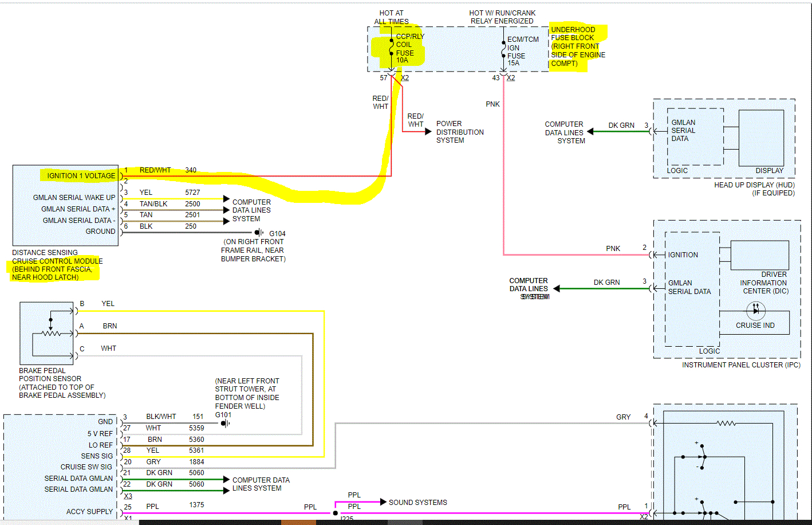Click the 'G104' ground label
The image size is (812, 525).
point(277,234)
